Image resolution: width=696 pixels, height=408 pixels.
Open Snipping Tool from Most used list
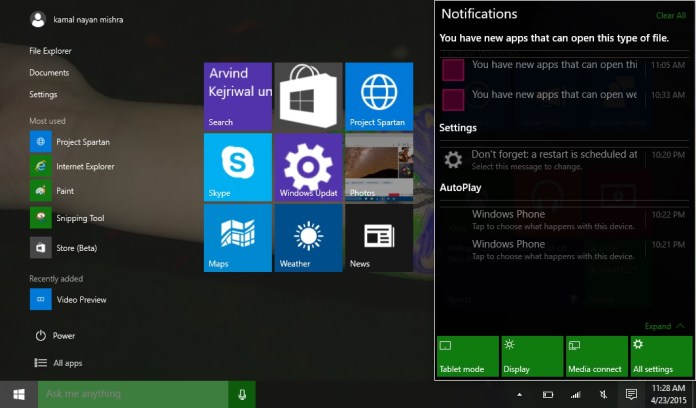coord(69,218)
